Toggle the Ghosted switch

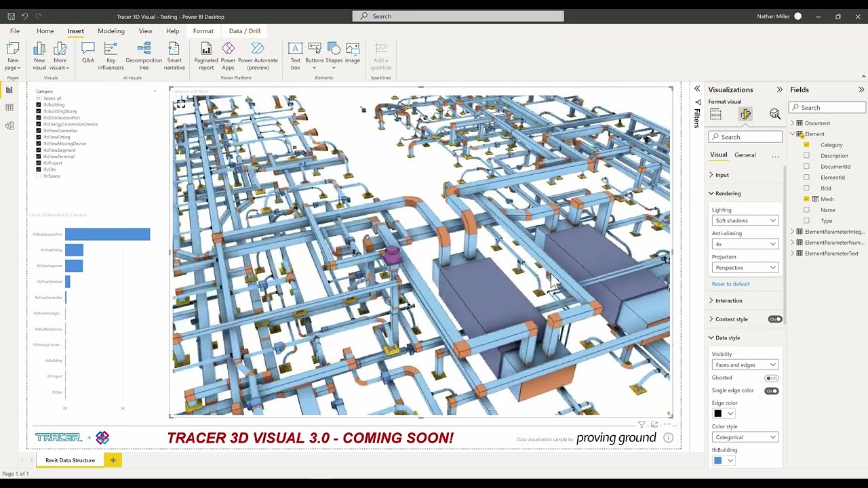(x=772, y=378)
